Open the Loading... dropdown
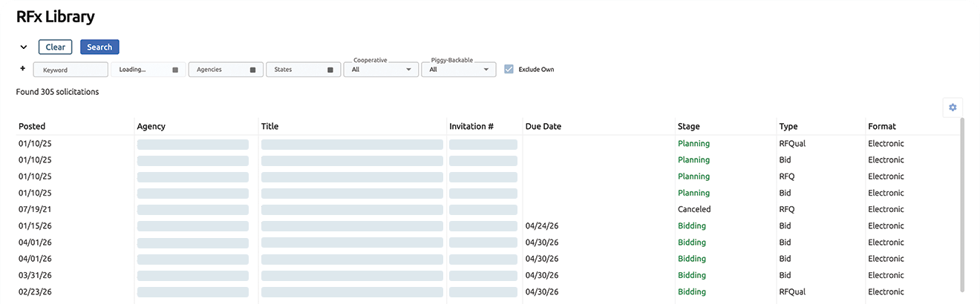This screenshot has height=304, width=980. [x=148, y=70]
